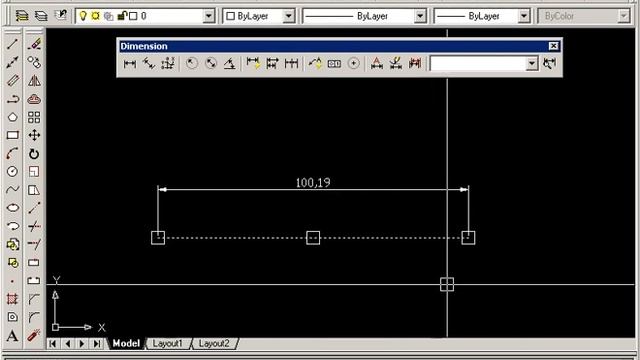Open Dimension Style manager icon
640x360 pixels.
point(550,64)
